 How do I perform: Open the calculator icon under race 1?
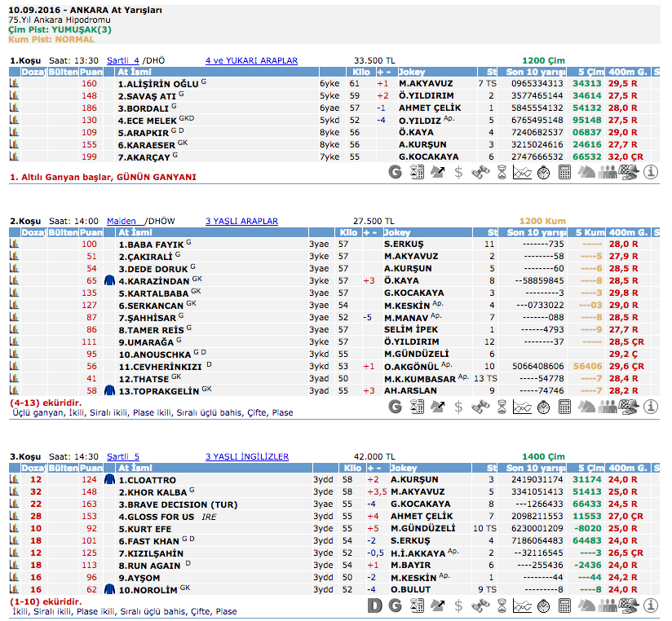(564, 172)
